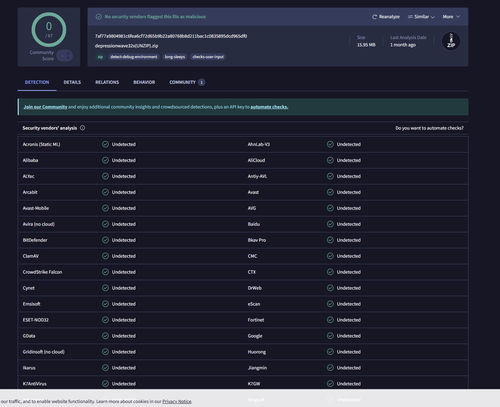Click the GData vendor name
This screenshot has width=500, height=407.
(29, 336)
